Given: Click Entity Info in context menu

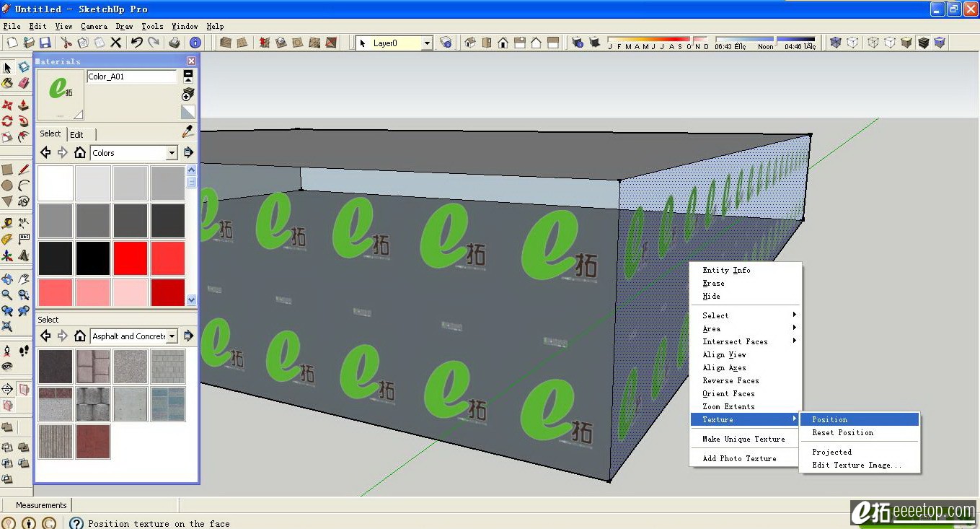Looking at the screenshot, I should point(746,270).
